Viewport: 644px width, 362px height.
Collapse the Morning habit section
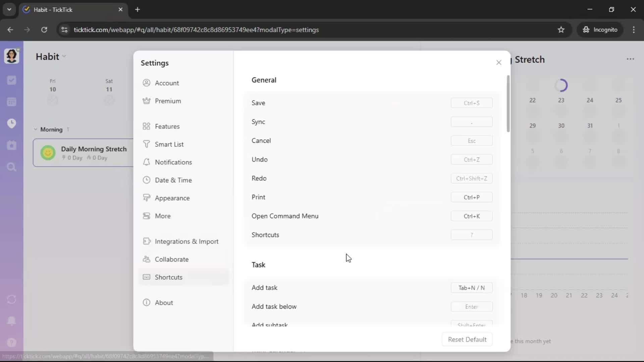coord(36,129)
